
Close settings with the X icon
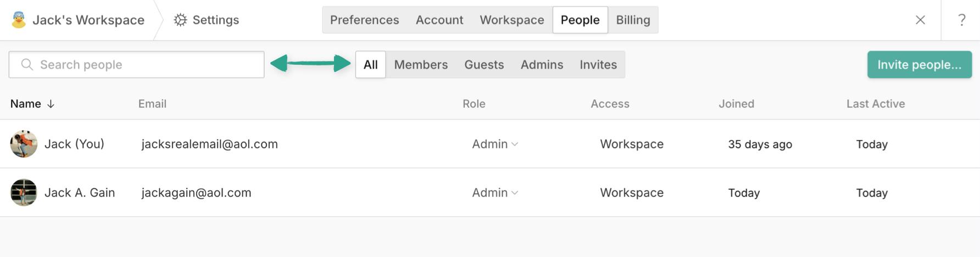coord(920,20)
